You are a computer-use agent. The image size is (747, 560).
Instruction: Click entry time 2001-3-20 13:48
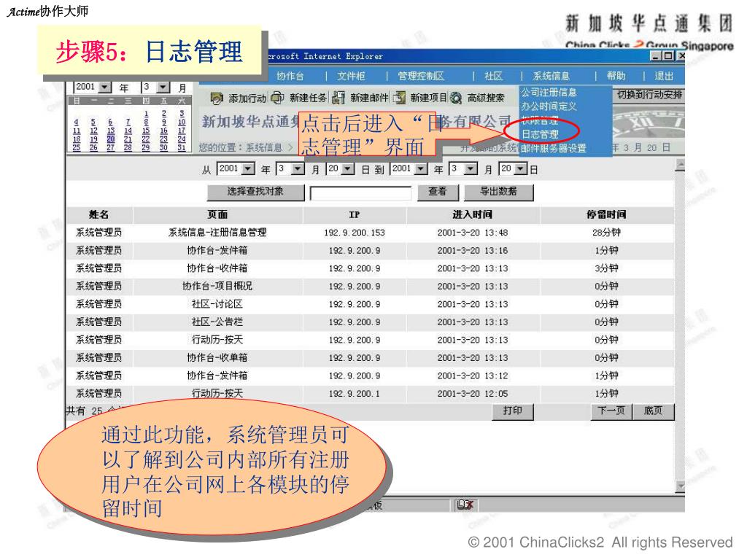point(473,233)
